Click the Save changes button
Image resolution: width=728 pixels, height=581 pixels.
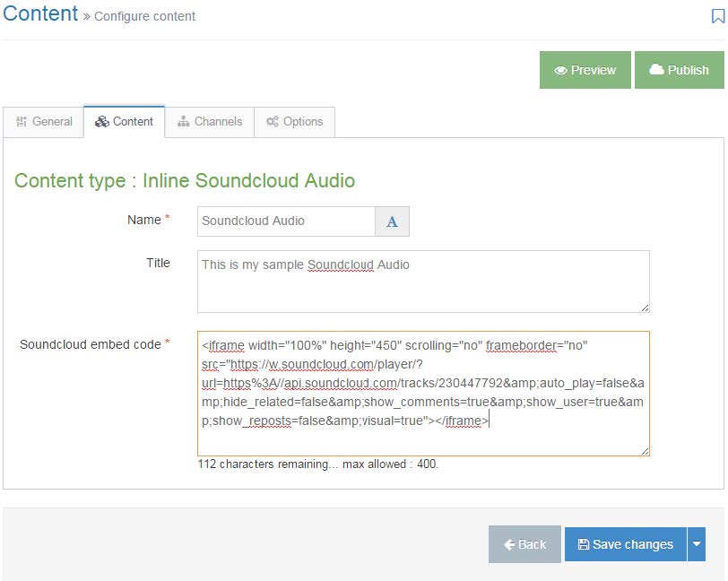click(626, 544)
